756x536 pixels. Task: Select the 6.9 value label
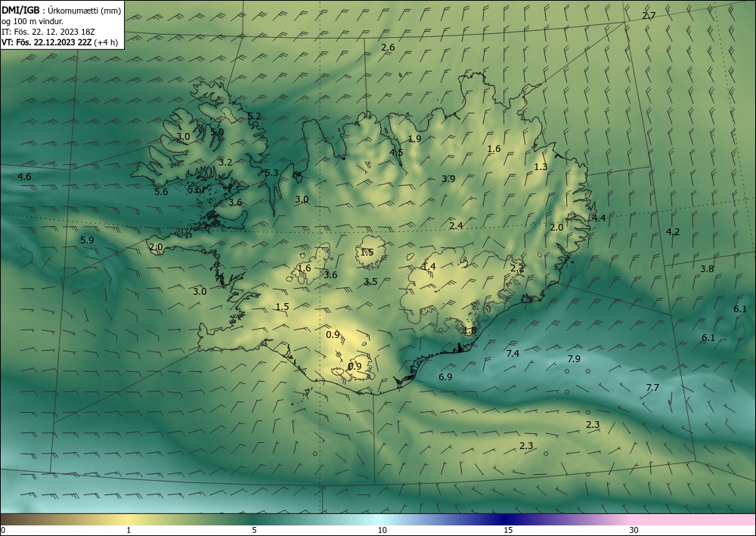445,377
